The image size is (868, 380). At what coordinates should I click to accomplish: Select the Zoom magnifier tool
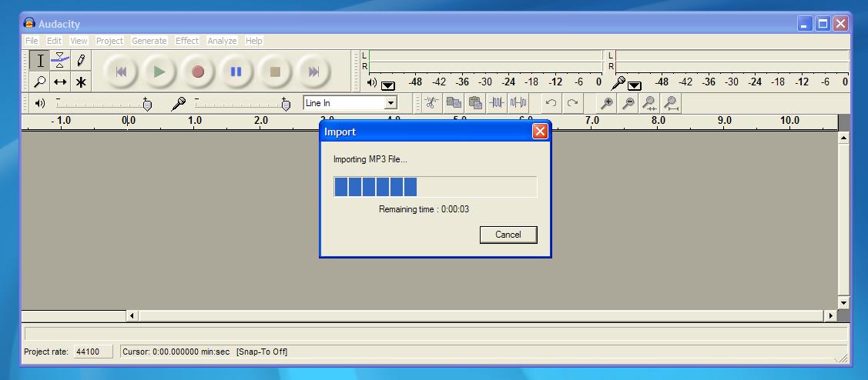click(40, 82)
